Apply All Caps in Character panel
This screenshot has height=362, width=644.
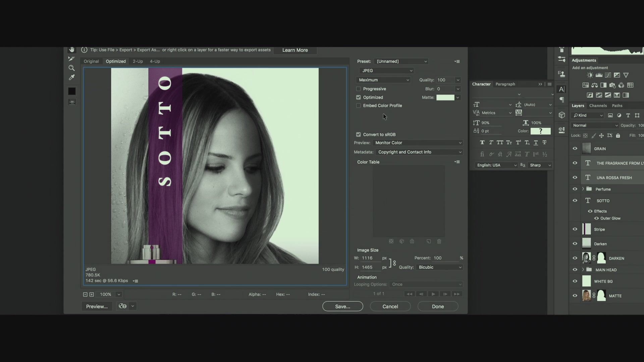tap(500, 142)
